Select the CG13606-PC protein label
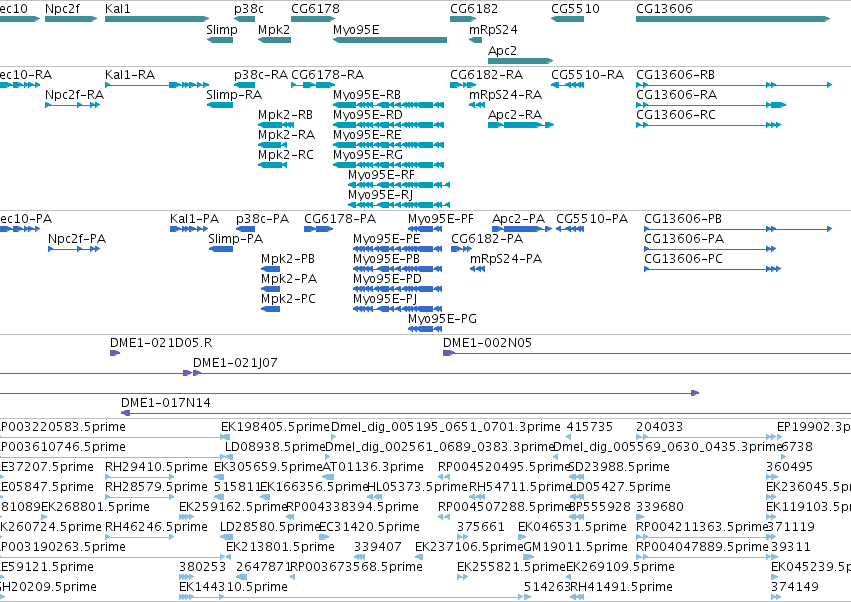The image size is (851, 602). [684, 259]
